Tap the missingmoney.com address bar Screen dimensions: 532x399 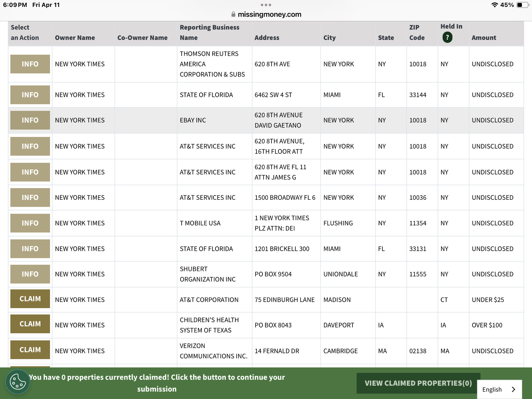[x=266, y=14]
